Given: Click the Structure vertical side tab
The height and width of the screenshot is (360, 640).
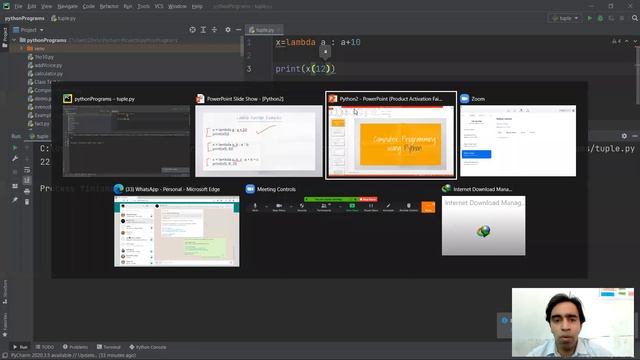Looking at the screenshot, I should pyautogui.click(x=5, y=291).
